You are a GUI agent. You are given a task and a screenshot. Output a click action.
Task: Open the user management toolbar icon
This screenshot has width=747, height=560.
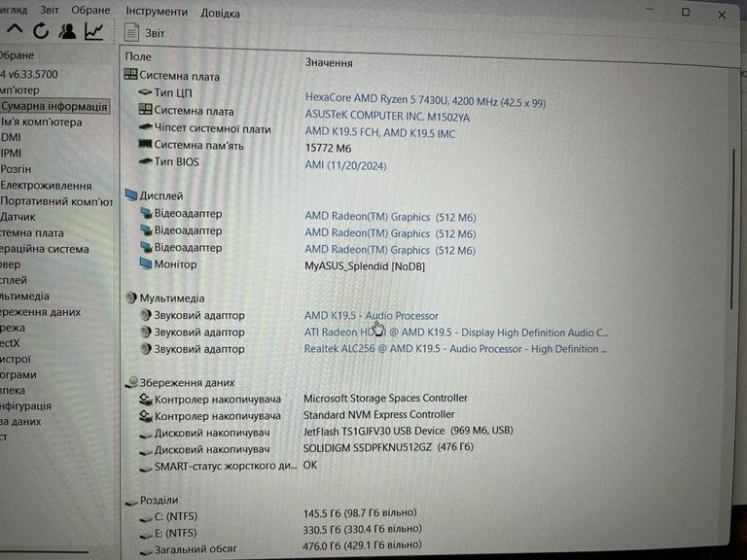67,31
